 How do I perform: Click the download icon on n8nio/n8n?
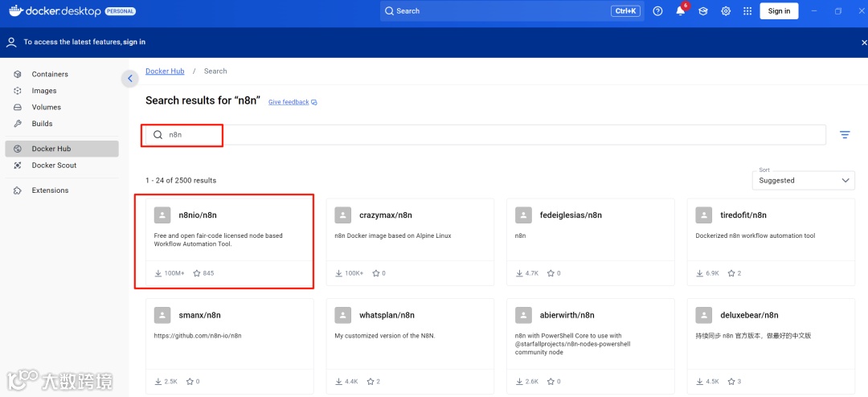158,273
